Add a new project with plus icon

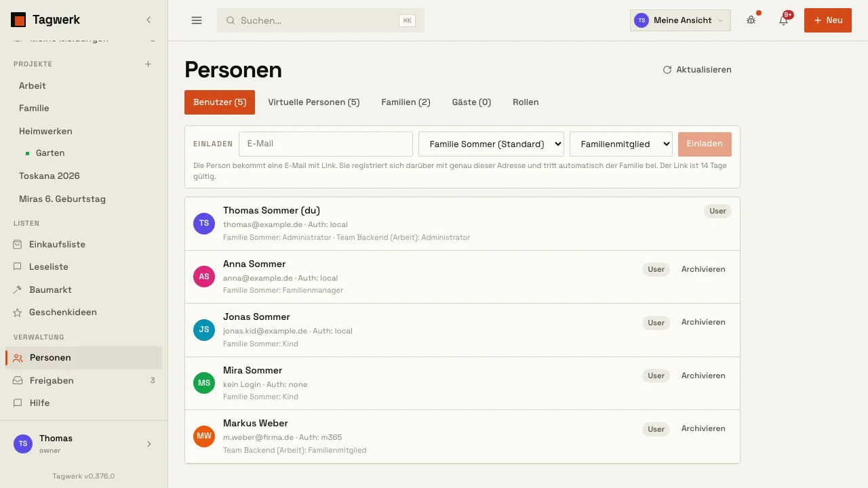click(x=149, y=64)
